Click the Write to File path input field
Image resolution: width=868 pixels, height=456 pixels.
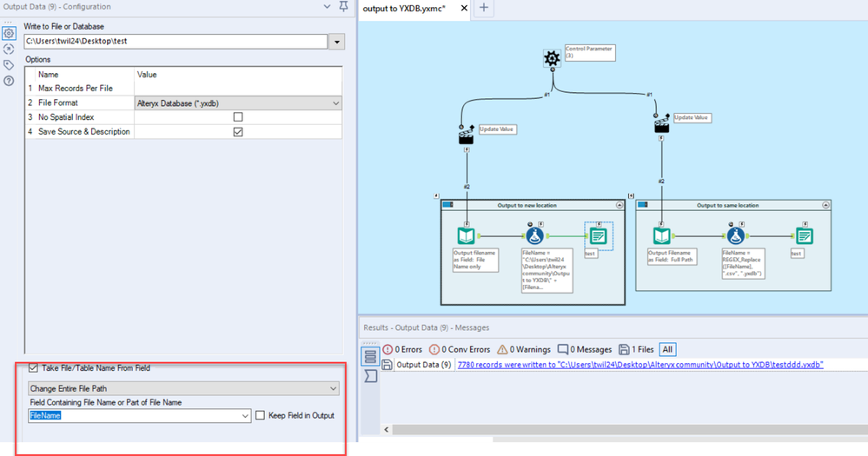[176, 42]
